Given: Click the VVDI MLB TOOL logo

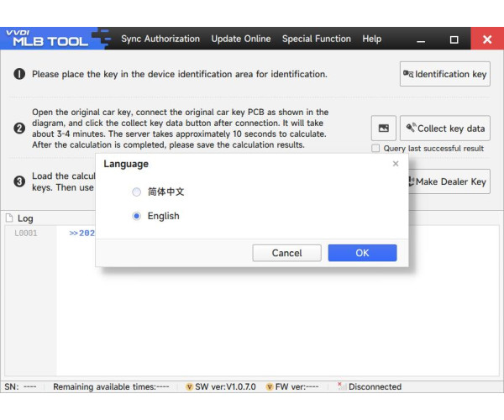Looking at the screenshot, I should 47,39.
